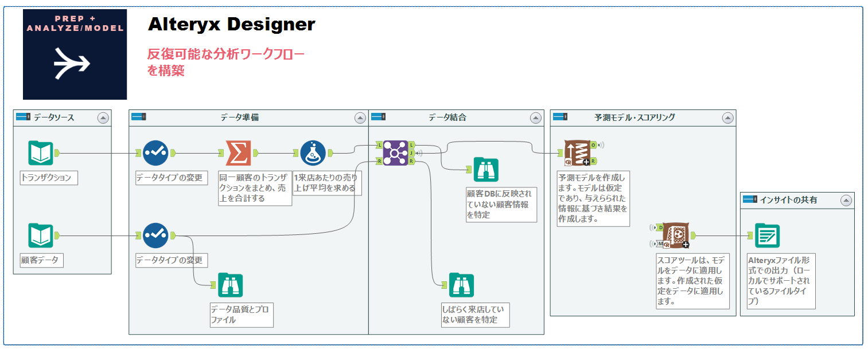Collapse the 予測モデル・スコアリング container
Viewport: 868px width, 353px height.
tap(728, 117)
